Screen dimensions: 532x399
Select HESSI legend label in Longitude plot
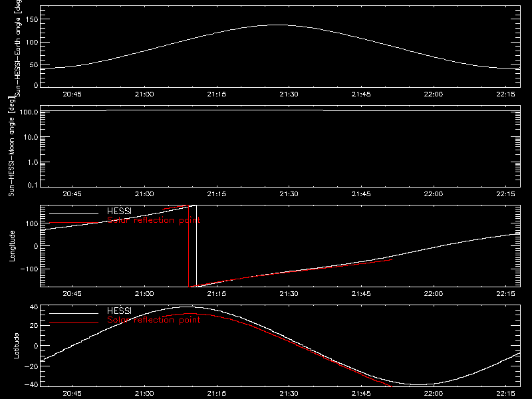(x=119, y=211)
